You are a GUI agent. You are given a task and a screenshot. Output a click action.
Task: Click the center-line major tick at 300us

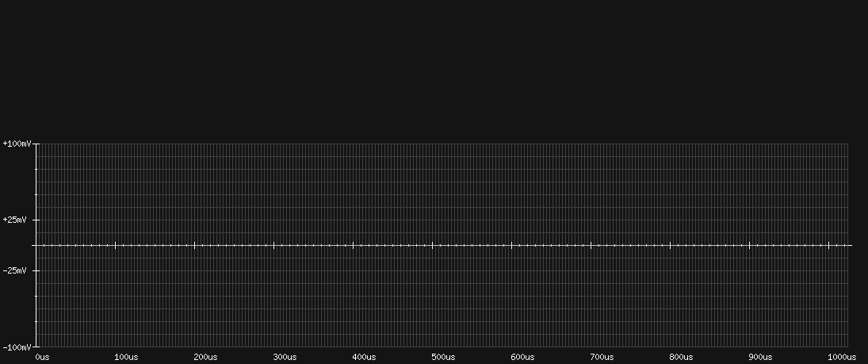point(273,245)
